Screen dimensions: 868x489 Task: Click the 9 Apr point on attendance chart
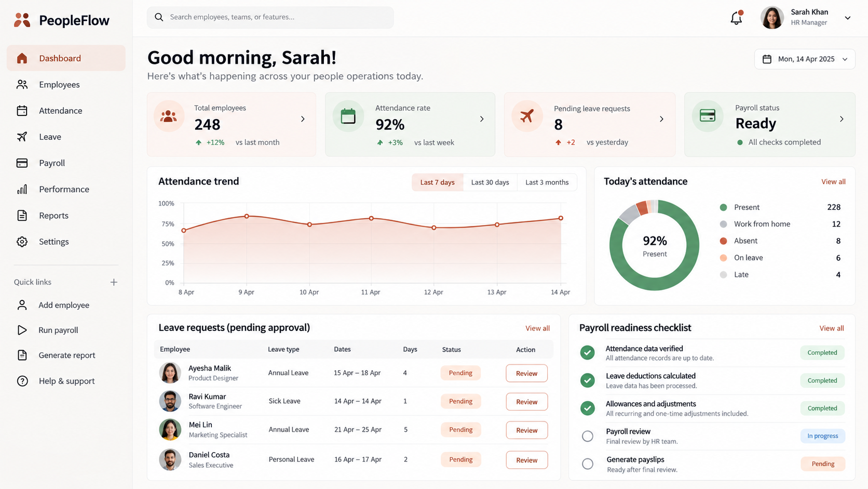click(247, 216)
